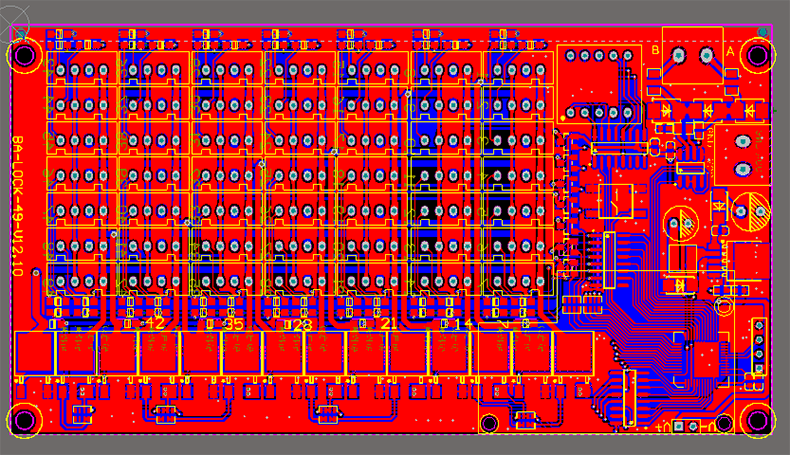790x455 pixels.
Task: Select the top-right corner mounting hole
Action: (x=759, y=54)
